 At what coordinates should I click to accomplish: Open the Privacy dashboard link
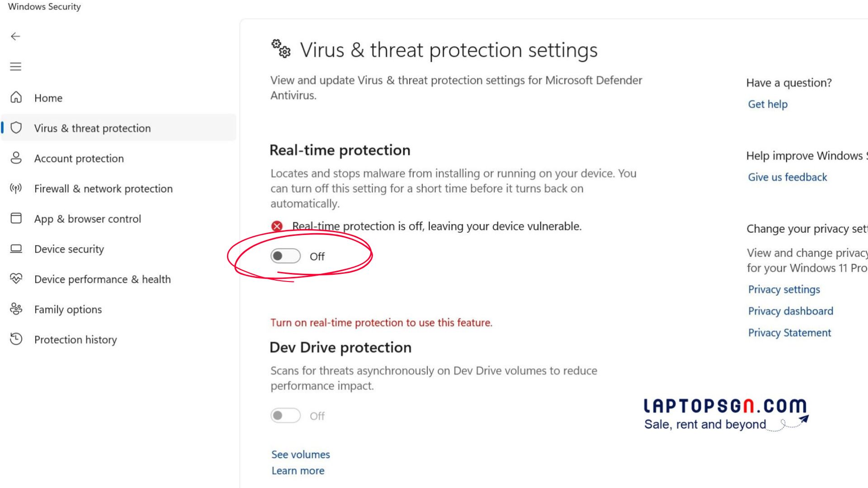pyautogui.click(x=790, y=311)
